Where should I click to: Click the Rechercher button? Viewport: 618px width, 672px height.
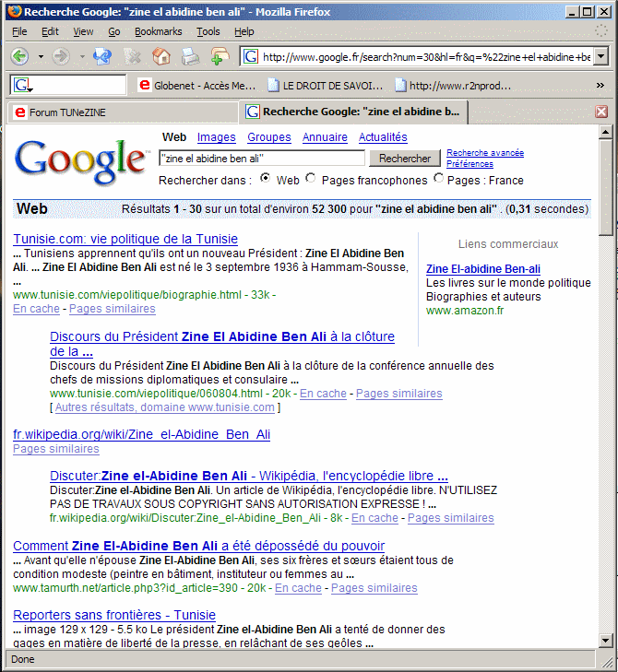point(405,159)
